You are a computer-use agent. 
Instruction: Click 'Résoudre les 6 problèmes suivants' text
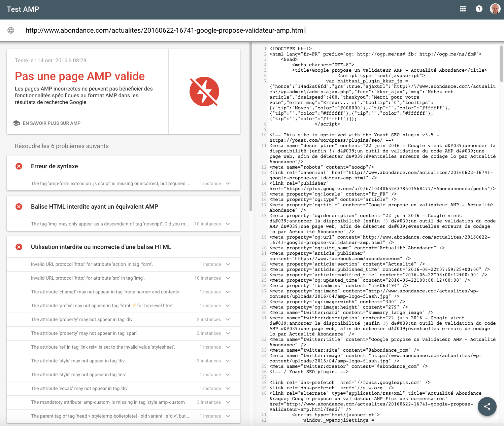[x=62, y=146]
